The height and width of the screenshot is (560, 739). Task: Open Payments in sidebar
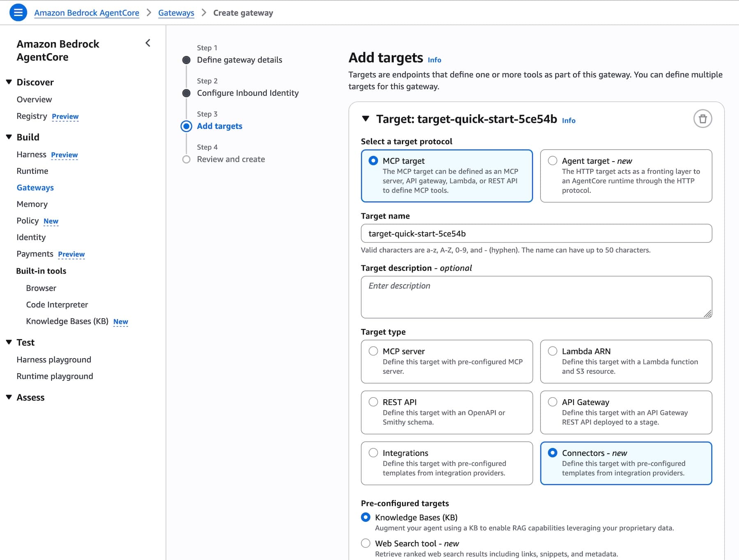coord(35,254)
